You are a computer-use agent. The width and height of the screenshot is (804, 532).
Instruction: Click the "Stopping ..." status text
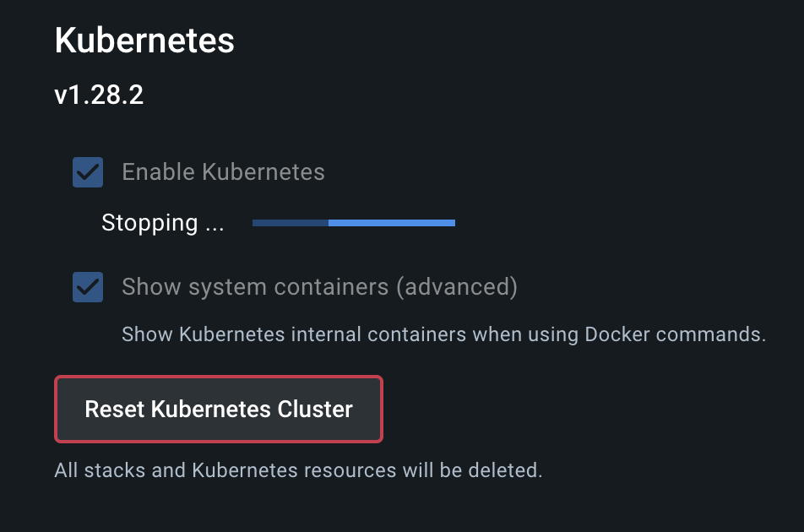point(162,223)
